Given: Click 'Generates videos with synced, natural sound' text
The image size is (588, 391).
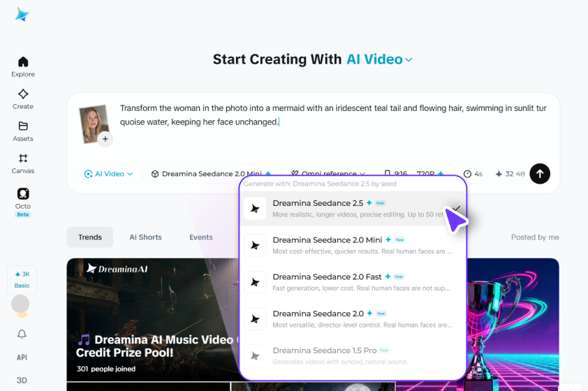Looking at the screenshot, I should pyautogui.click(x=340, y=362).
